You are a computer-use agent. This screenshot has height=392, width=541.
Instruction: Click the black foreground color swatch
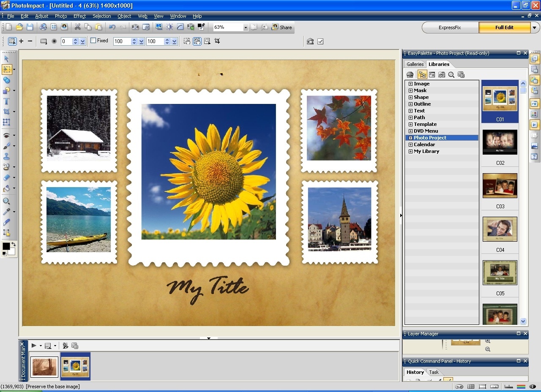point(5,246)
